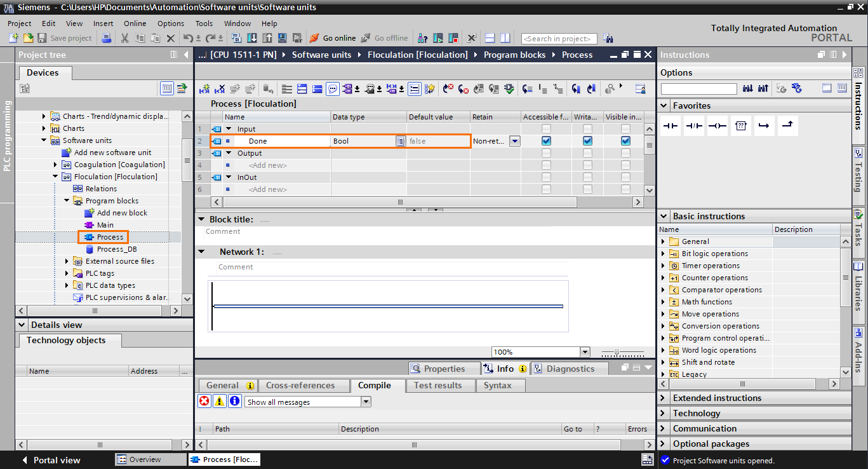This screenshot has height=469, width=868.
Task: Collapse the Program blocks tree node
Action: [x=66, y=200]
